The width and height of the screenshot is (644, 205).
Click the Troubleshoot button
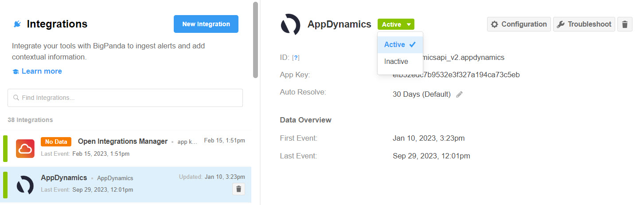pyautogui.click(x=584, y=24)
